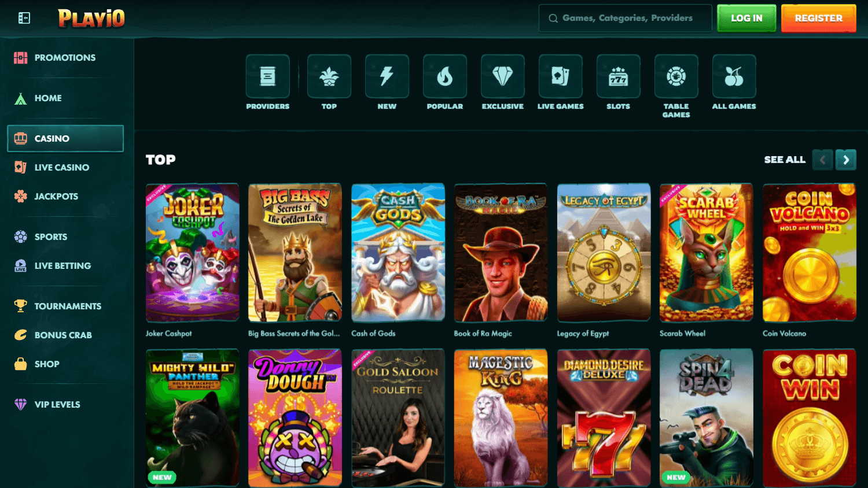
Task: Open Coin Volcano game thumbnail
Action: coord(809,253)
